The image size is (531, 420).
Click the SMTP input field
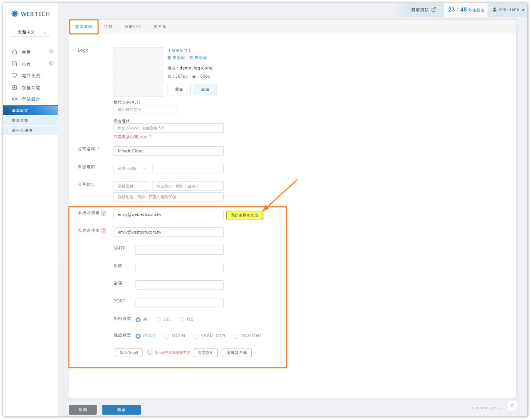tap(180, 250)
